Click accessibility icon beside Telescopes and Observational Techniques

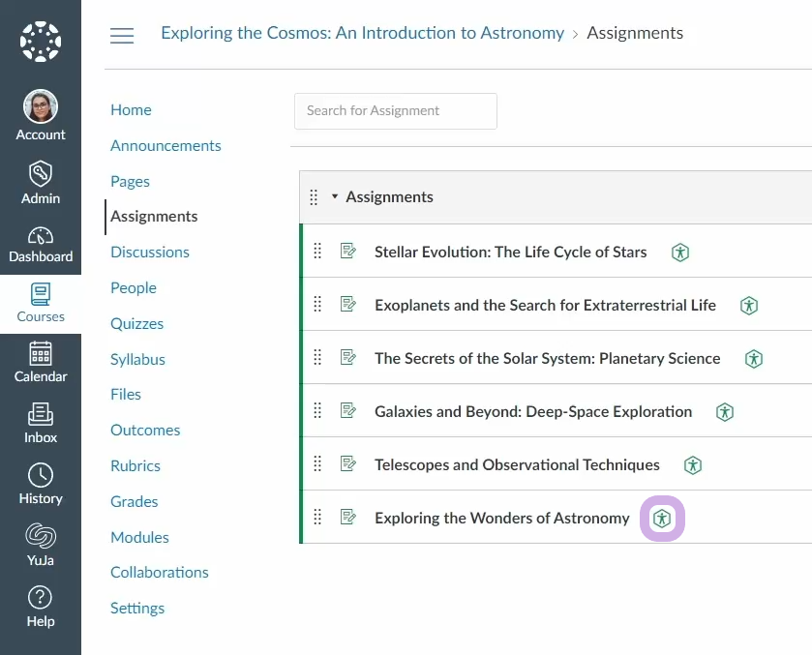[692, 465]
